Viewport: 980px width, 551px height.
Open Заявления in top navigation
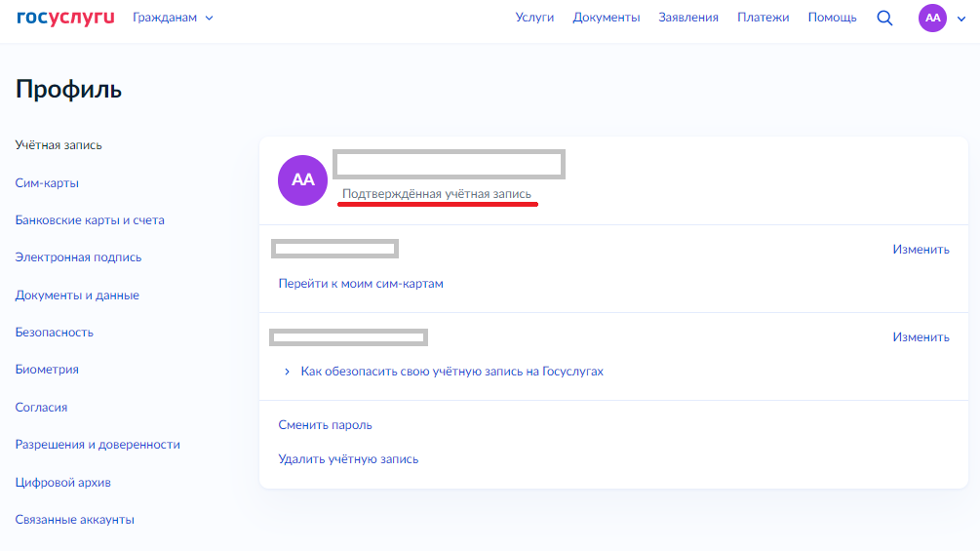(x=687, y=18)
